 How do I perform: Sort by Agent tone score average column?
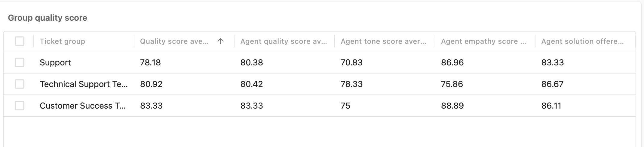[383, 41]
